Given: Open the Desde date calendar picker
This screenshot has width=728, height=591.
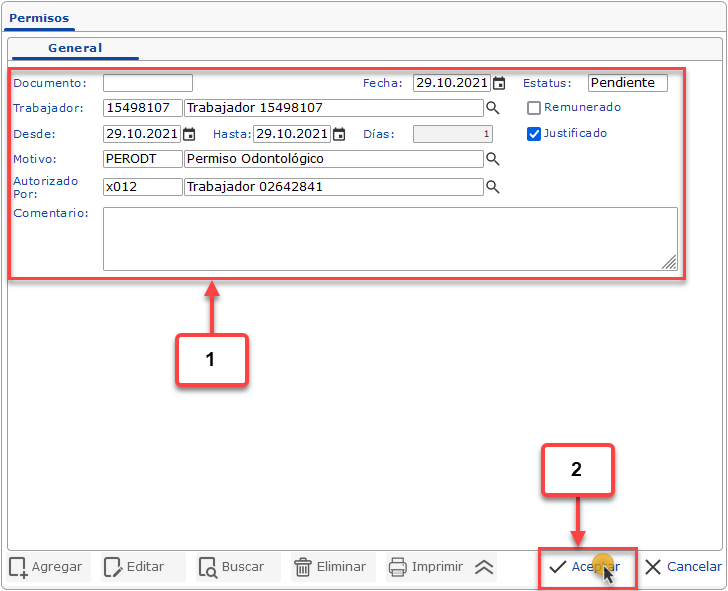Looking at the screenshot, I should pyautogui.click(x=189, y=134).
